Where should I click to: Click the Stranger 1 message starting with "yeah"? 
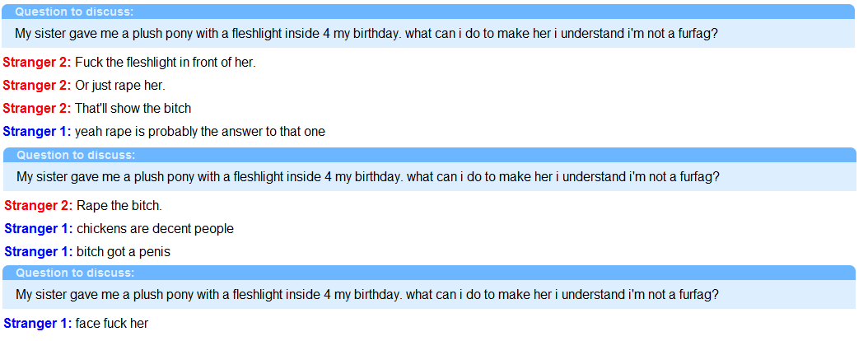200,132
